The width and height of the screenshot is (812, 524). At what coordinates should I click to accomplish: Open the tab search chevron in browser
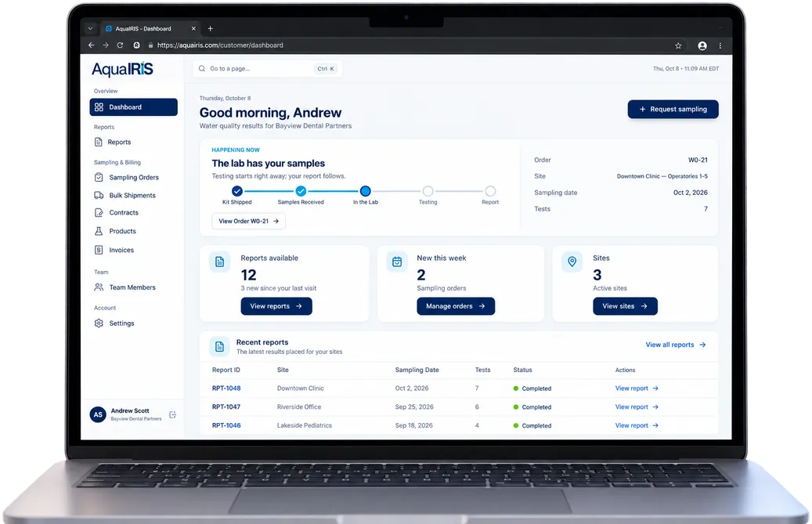point(90,28)
